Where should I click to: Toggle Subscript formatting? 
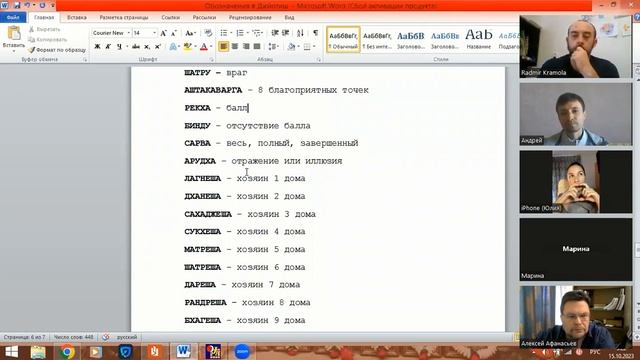[x=147, y=47]
